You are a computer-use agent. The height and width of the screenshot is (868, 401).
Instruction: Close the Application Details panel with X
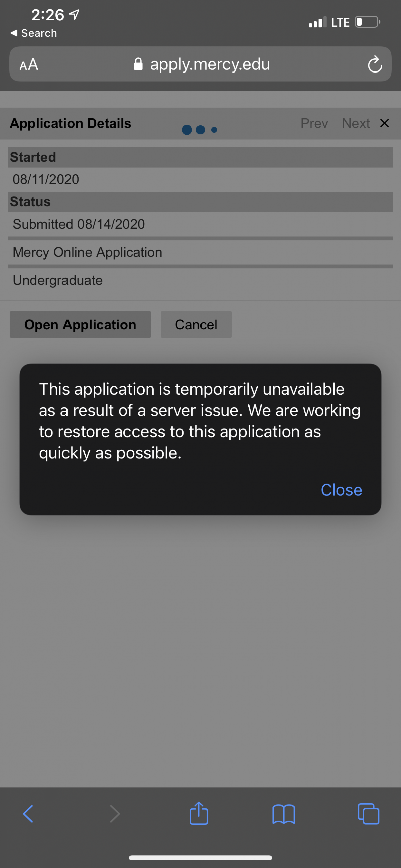[x=385, y=123]
